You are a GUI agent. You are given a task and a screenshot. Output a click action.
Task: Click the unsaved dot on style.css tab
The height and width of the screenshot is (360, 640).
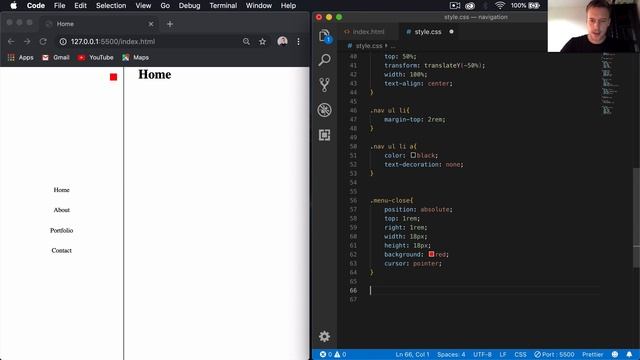[451, 32]
